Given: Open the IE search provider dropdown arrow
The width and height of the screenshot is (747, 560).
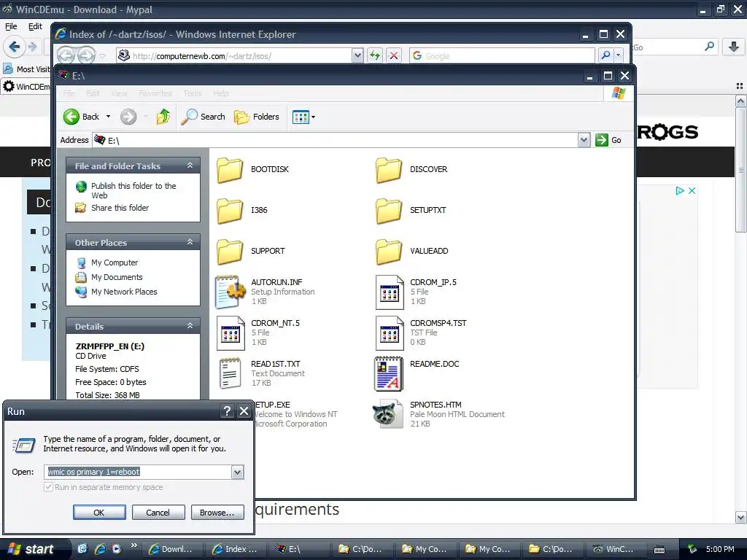Looking at the screenshot, I should point(619,55).
